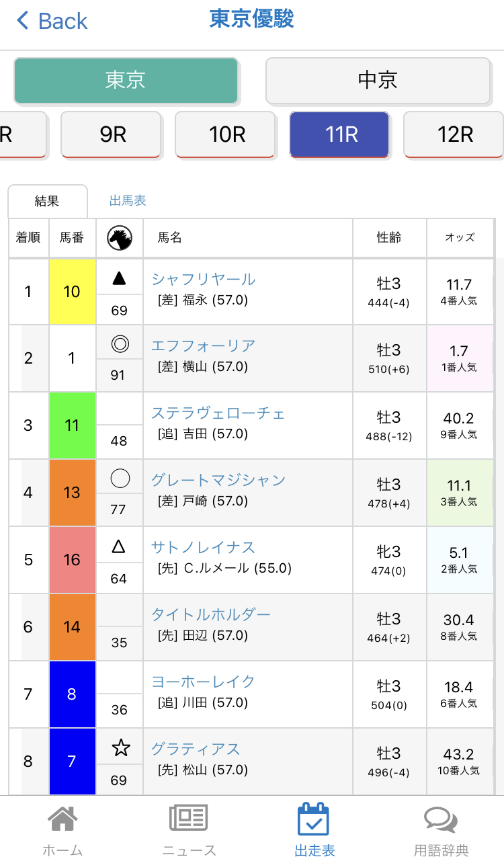504x861 pixels.
Task: Switch to the 中京 racecourse
Action: point(378,80)
